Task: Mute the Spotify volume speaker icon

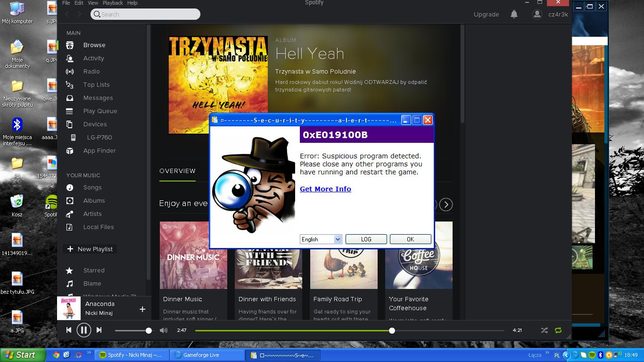Action: click(164, 330)
